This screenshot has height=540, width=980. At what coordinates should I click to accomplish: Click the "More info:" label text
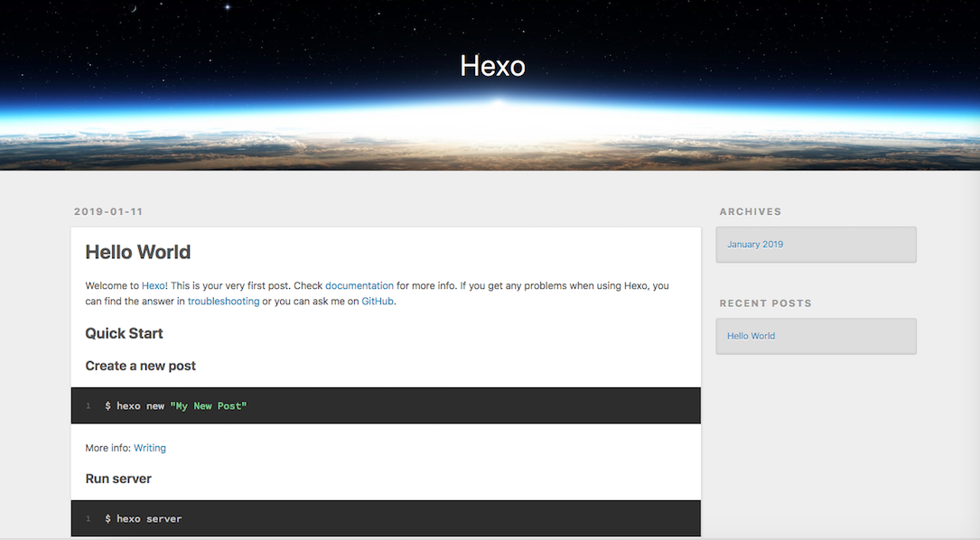(108, 448)
